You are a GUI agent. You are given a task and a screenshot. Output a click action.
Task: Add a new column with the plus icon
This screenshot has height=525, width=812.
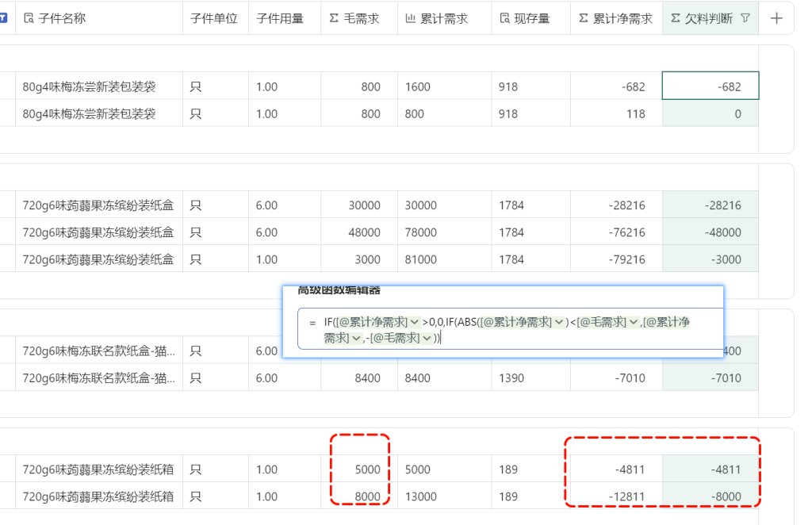[776, 18]
